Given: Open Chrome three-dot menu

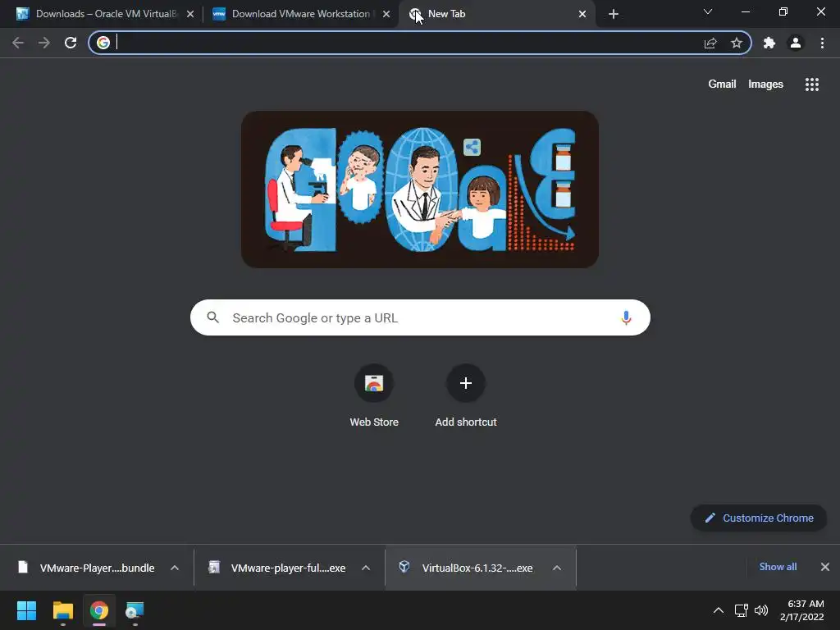Looking at the screenshot, I should coord(822,43).
